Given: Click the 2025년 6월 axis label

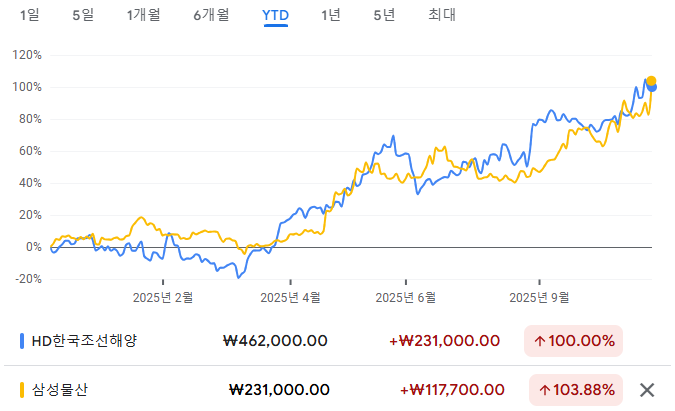Looking at the screenshot, I should [406, 297].
